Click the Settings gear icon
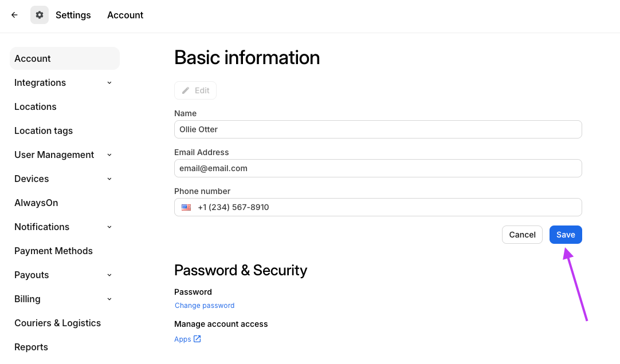The image size is (620, 364). (40, 15)
